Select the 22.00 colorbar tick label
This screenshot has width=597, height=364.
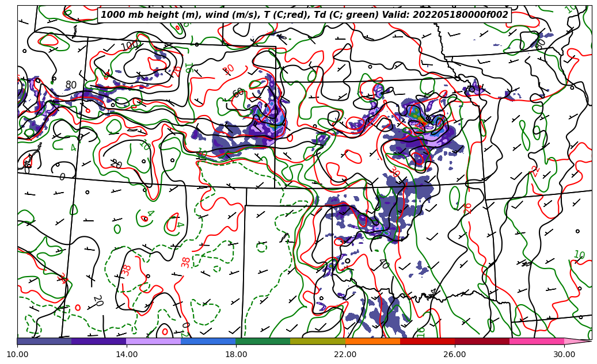pos(345,354)
